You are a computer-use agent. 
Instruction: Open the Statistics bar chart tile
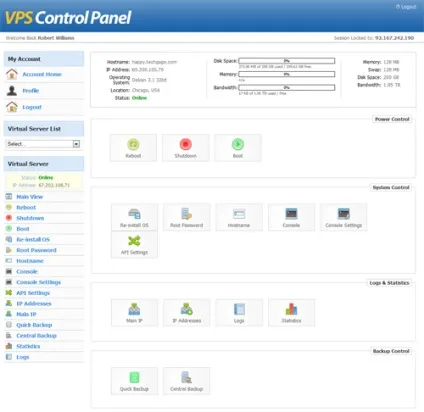pos(291,313)
